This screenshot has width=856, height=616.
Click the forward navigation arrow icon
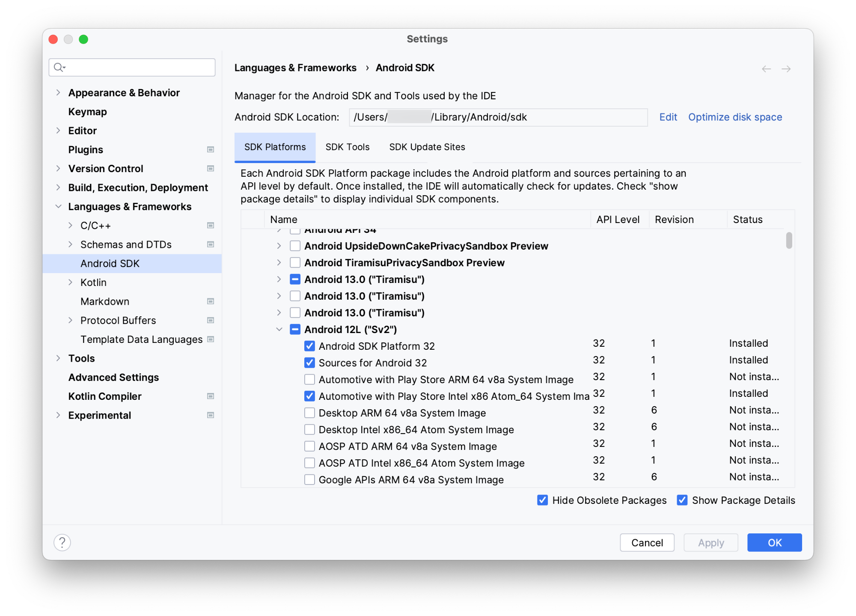[786, 68]
